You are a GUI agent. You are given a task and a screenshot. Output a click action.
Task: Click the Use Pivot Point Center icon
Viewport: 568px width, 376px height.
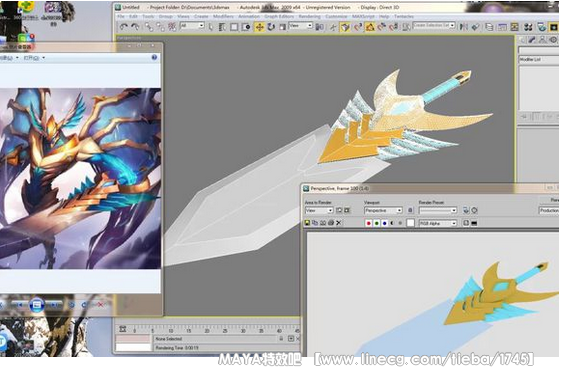coord(320,27)
